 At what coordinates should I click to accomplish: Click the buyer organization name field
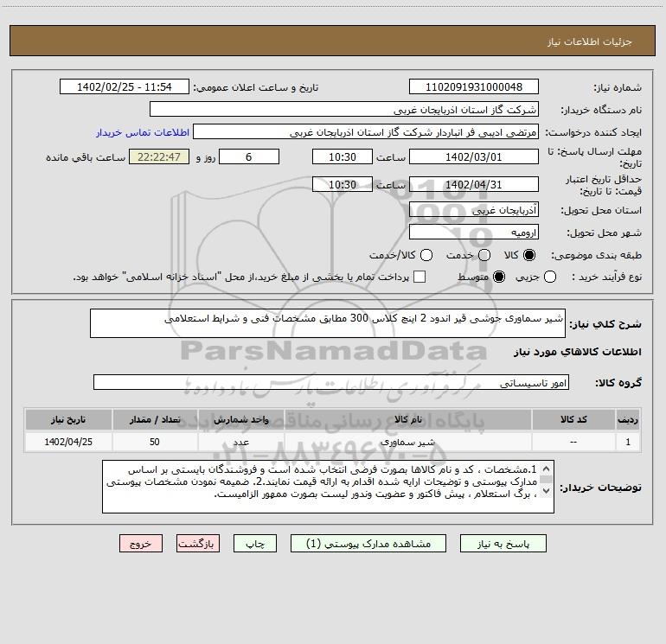pyautogui.click(x=344, y=109)
